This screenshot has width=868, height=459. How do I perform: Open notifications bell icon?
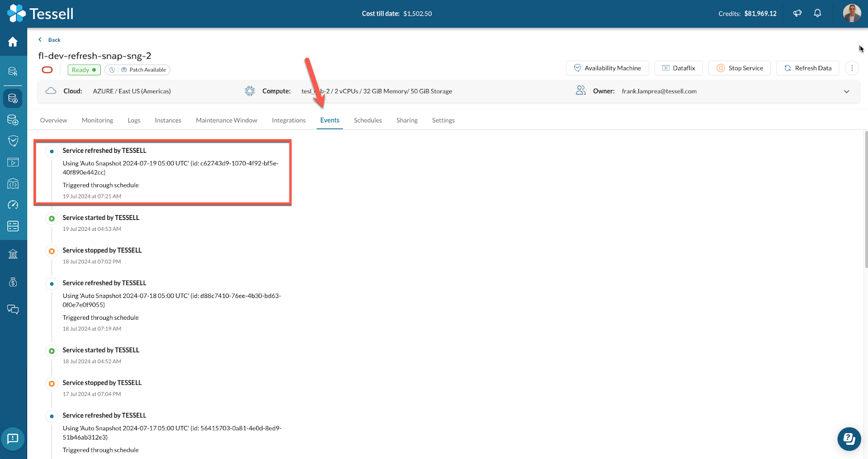(x=818, y=14)
